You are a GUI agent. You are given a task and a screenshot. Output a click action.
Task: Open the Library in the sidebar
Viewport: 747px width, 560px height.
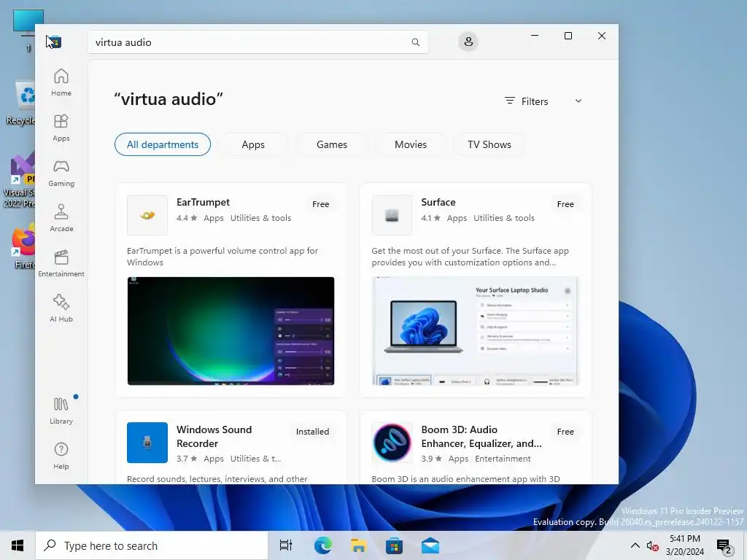point(61,411)
